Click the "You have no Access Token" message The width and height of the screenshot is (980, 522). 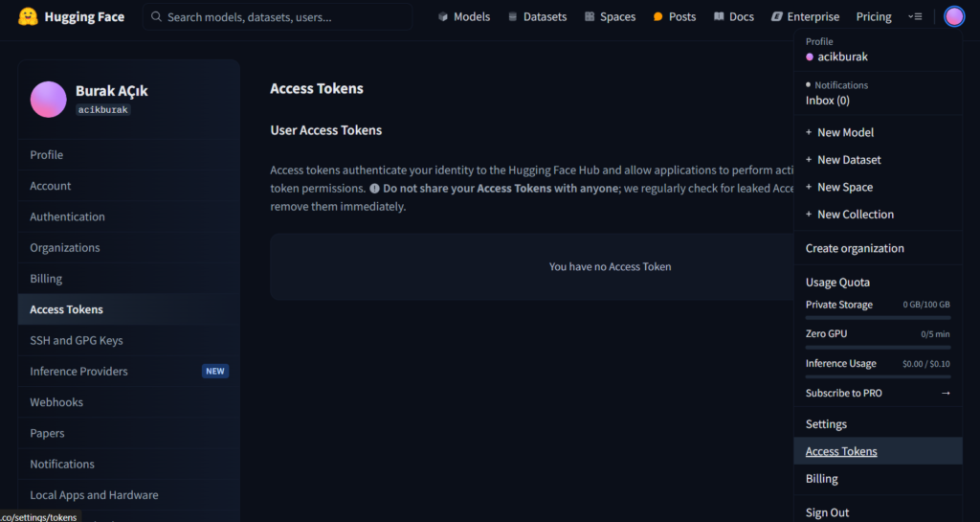[610, 267]
